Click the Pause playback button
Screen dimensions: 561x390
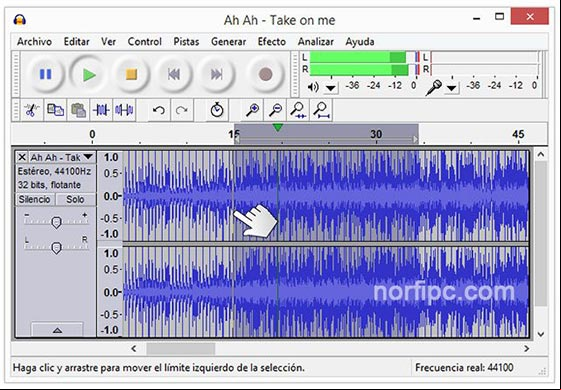(x=45, y=74)
